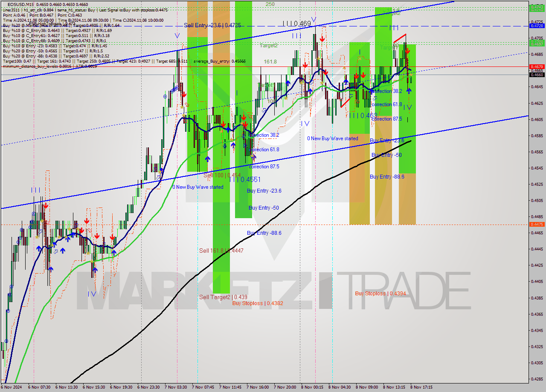Click the 0.4565 price axis value

coord(536,152)
